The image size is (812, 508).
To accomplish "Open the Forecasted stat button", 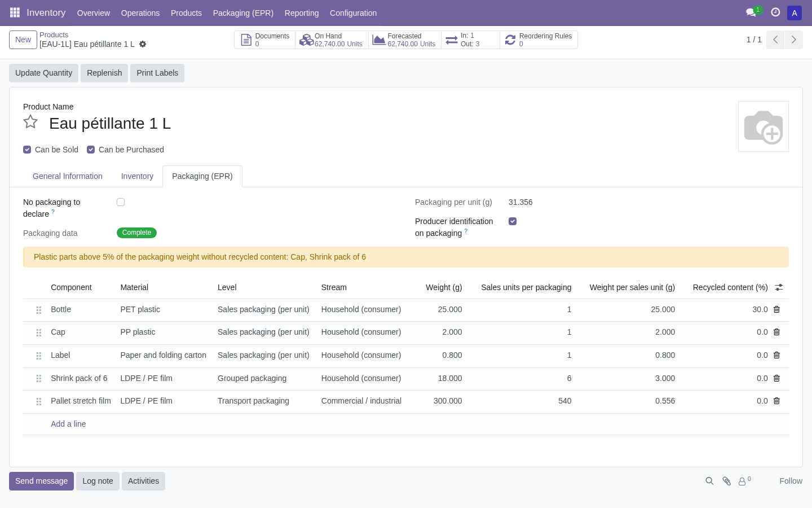I will pos(404,40).
